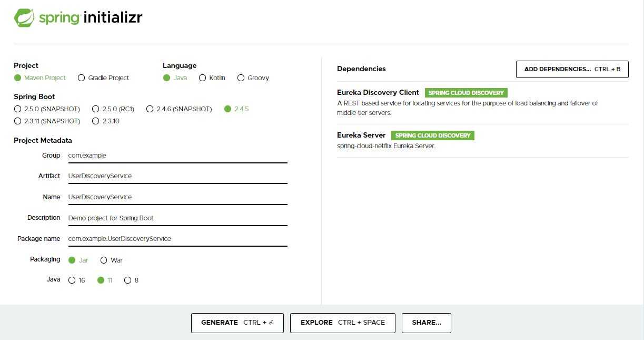
Task: Open the SHARE... dialog
Action: click(x=427, y=323)
